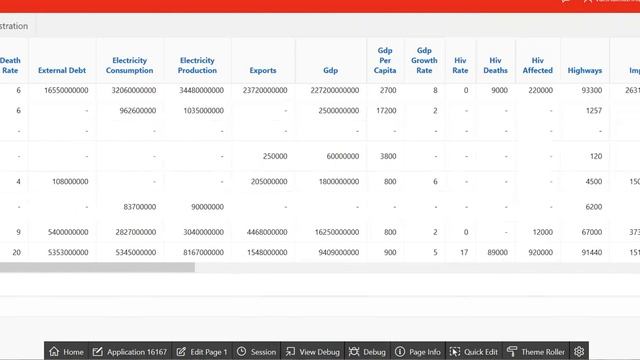The image size is (640, 360).
Task: Select Exports value 205000000
Action: click(269, 182)
